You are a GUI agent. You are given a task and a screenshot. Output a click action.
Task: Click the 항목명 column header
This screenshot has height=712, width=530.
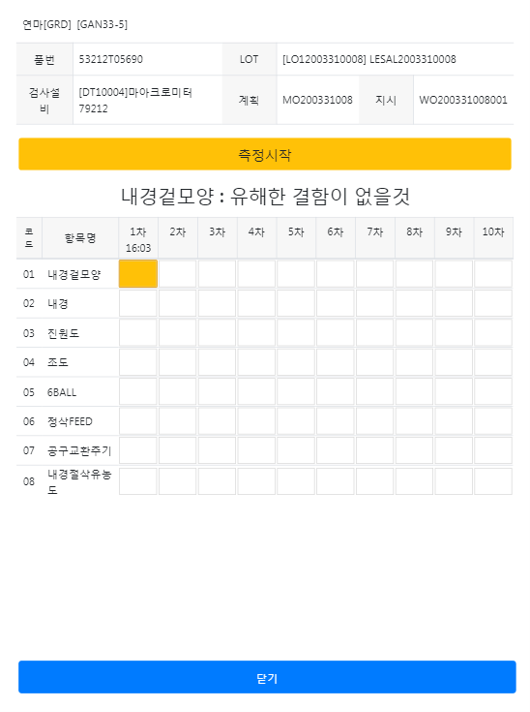pyautogui.click(x=80, y=238)
